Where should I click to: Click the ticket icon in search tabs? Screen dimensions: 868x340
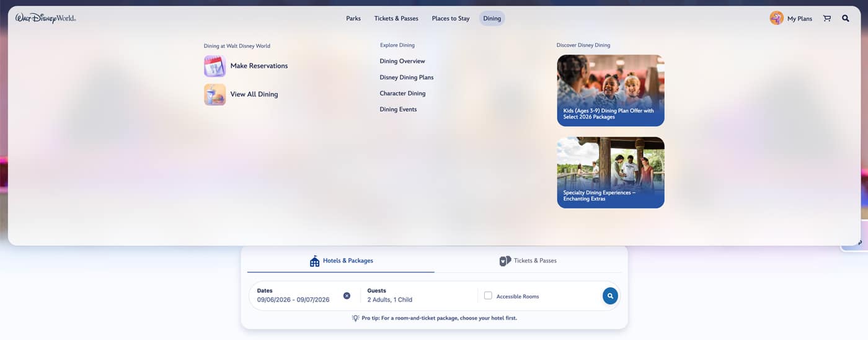point(505,261)
